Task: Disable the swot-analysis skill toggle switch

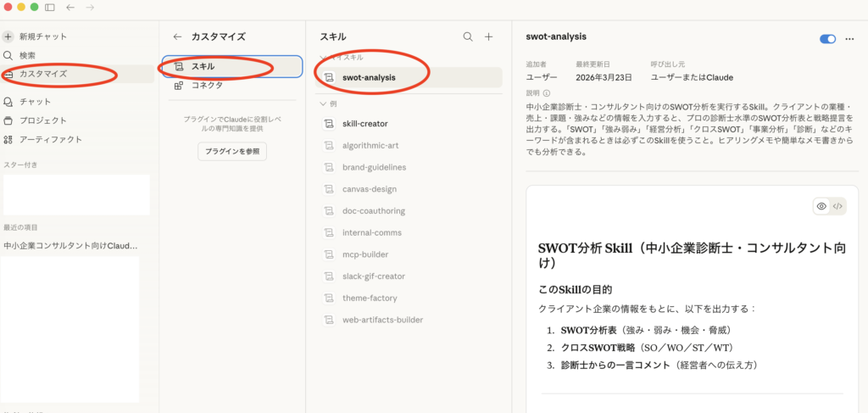Action: point(827,39)
